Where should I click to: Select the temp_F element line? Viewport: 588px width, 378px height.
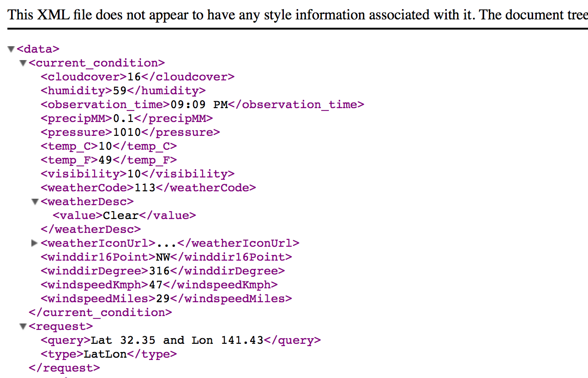tap(109, 160)
